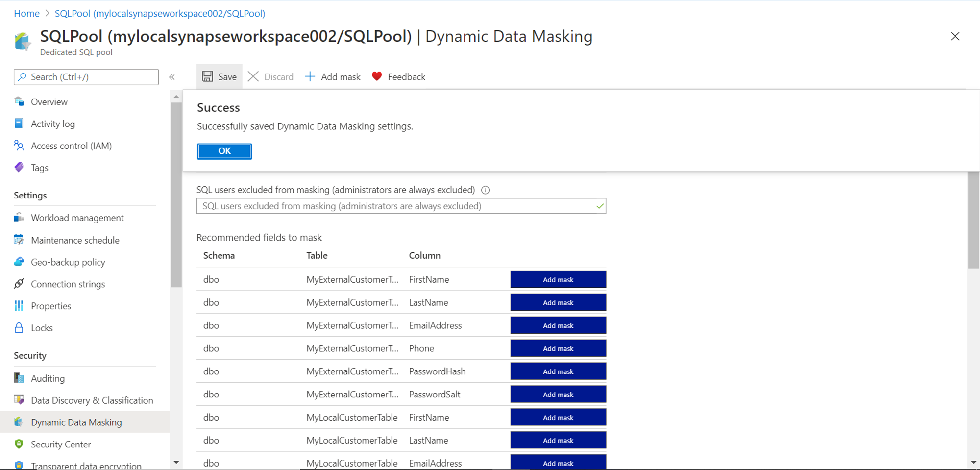Collapse the sidebar with double chevron

[x=172, y=77]
